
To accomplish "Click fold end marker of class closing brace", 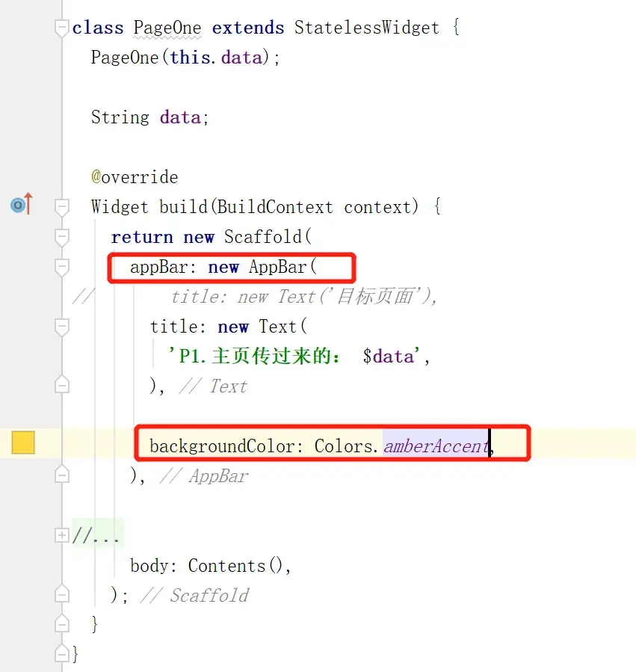I will (62, 653).
